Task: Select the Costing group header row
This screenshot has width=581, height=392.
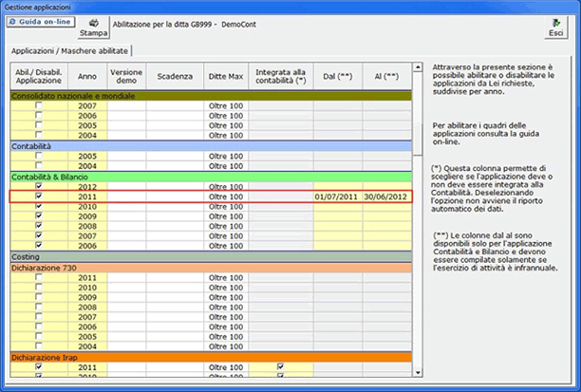Action: point(211,256)
